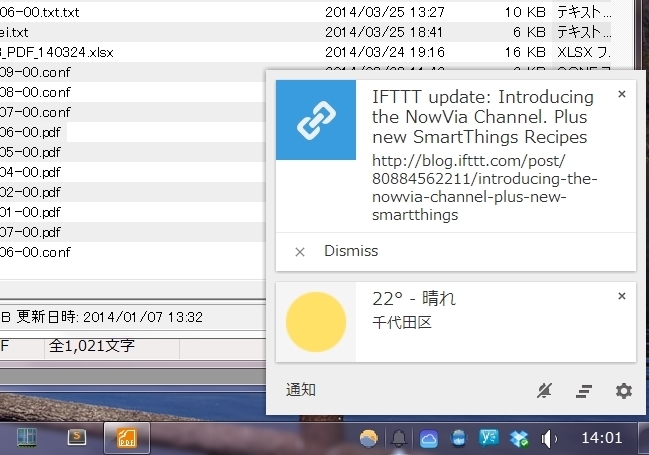Open the highlighted PDF app on taskbar

127,437
